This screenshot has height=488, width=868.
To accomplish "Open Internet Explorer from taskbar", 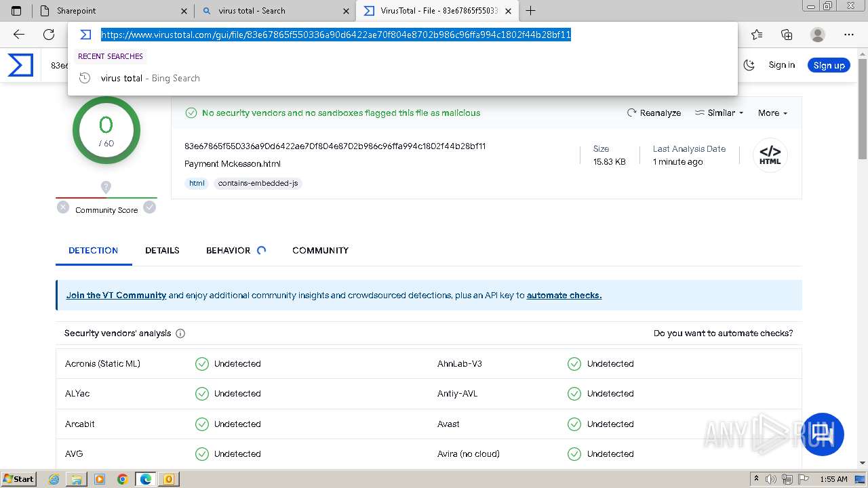I will coord(54,479).
